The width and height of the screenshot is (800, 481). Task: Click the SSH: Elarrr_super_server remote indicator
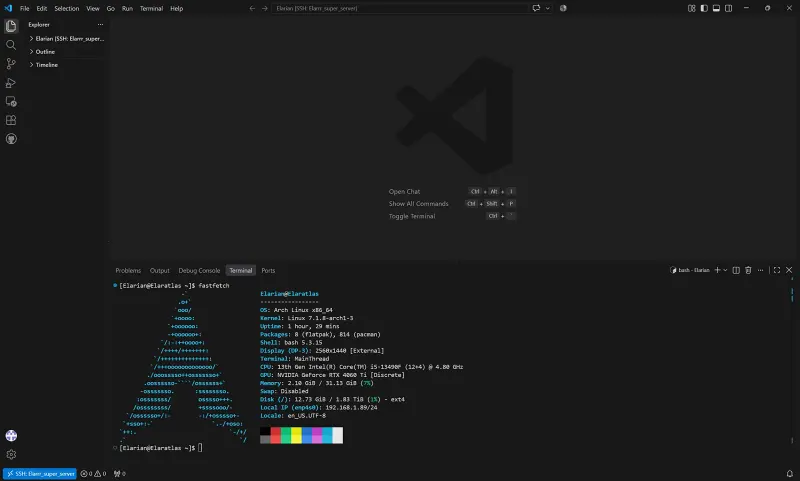40,473
